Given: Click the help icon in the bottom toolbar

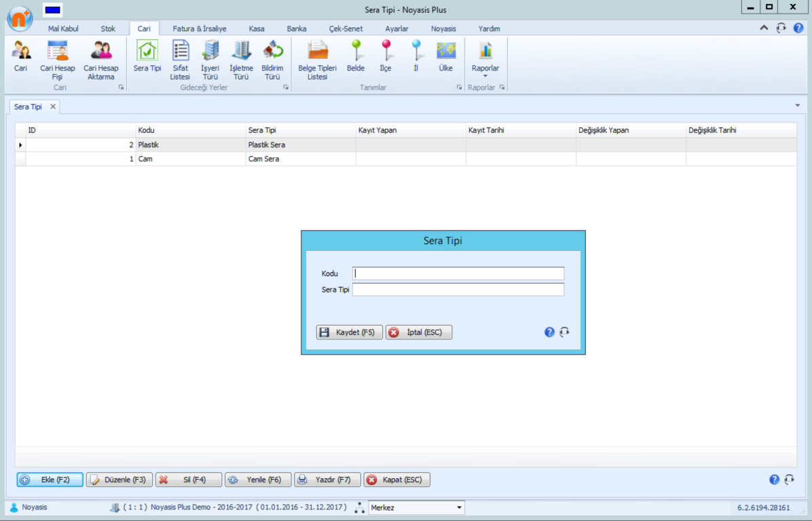Looking at the screenshot, I should [x=774, y=480].
